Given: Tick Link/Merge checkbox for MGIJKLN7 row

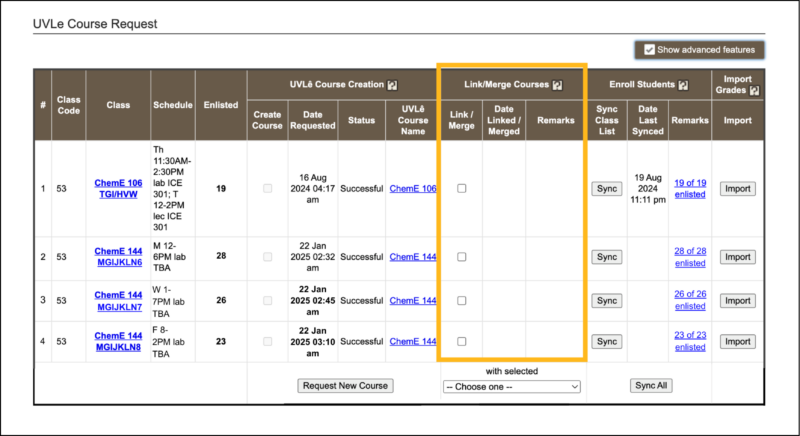Looking at the screenshot, I should pyautogui.click(x=461, y=300).
